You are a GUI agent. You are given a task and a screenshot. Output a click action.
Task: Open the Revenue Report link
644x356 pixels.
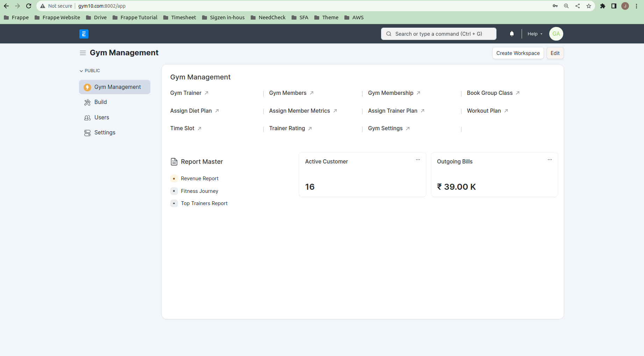click(x=200, y=179)
